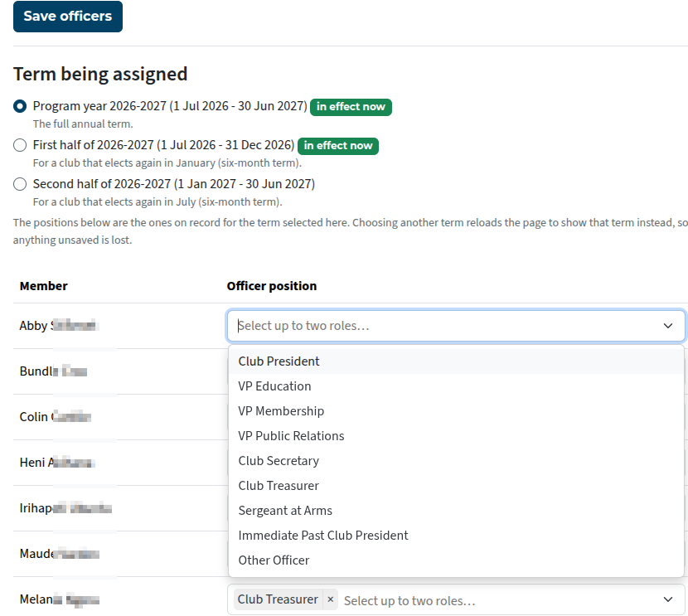This screenshot has height=616, width=688.
Task: Click member name starting with Bundl
Action: pos(53,371)
